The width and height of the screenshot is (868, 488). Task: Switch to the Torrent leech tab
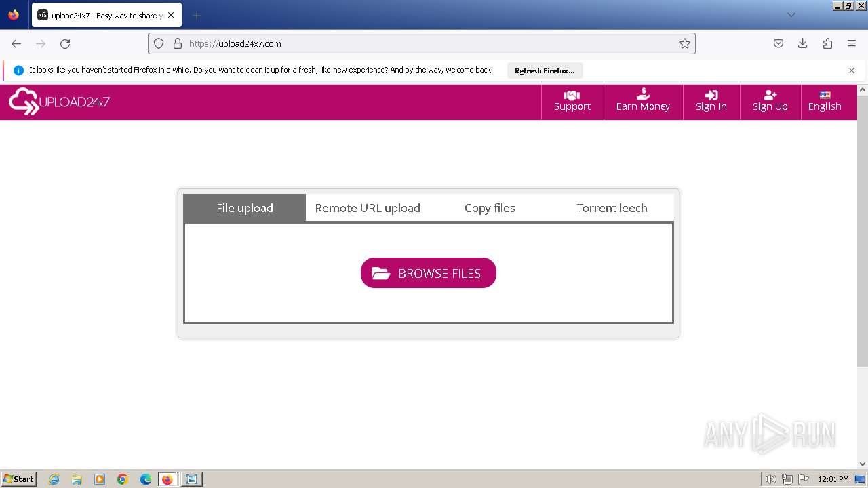tap(612, 208)
